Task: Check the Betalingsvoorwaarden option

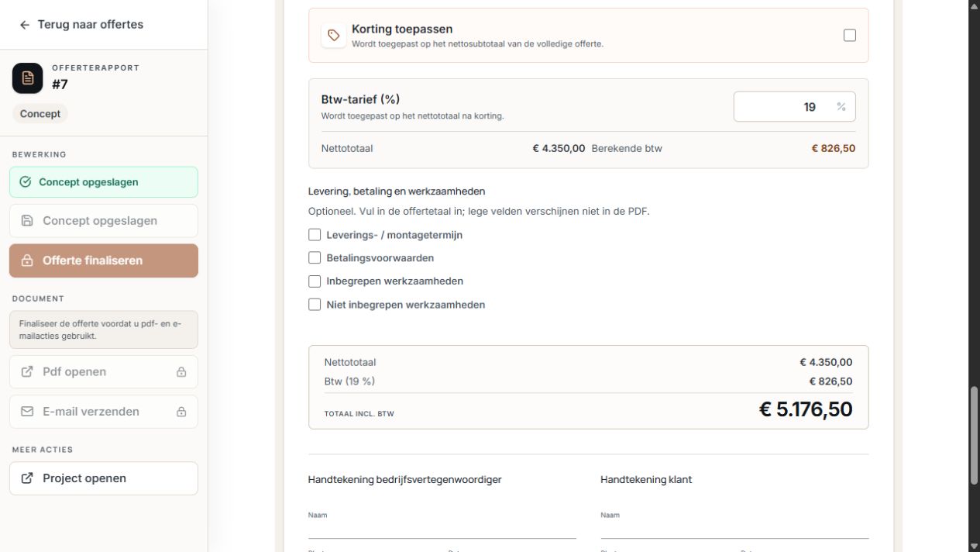Action: point(315,258)
